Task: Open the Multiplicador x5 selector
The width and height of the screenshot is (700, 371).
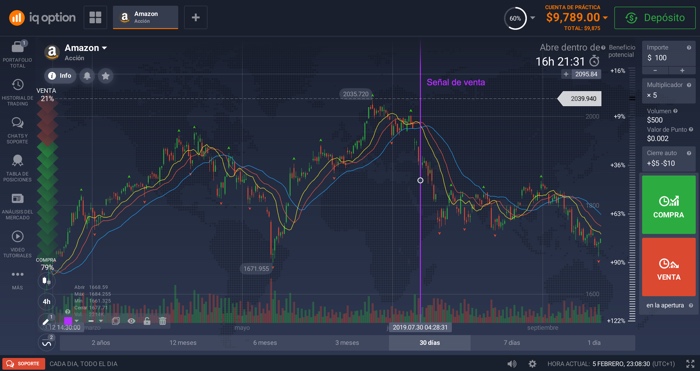Action: click(668, 91)
